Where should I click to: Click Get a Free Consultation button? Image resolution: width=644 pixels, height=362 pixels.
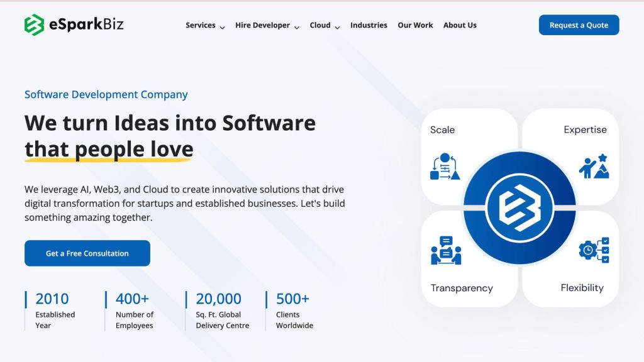pos(87,253)
